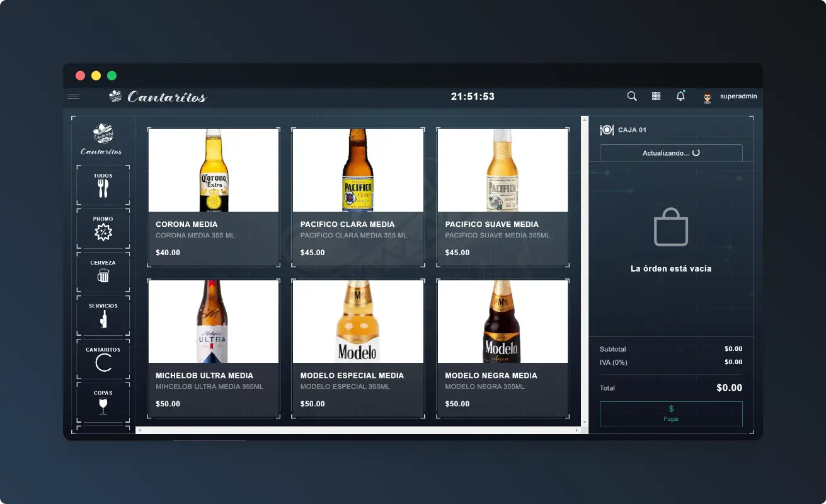Open the hamburger menu in header
Viewport: 826px width, 504px height.
click(x=74, y=96)
